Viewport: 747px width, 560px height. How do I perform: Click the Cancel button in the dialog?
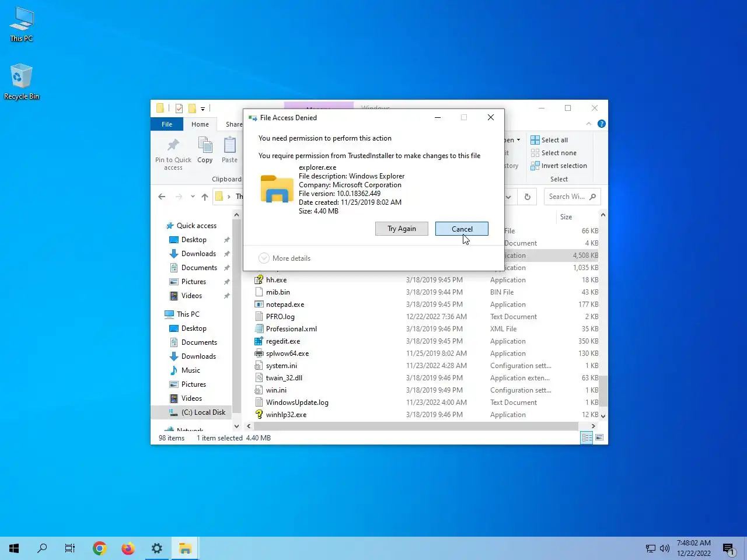pyautogui.click(x=462, y=229)
